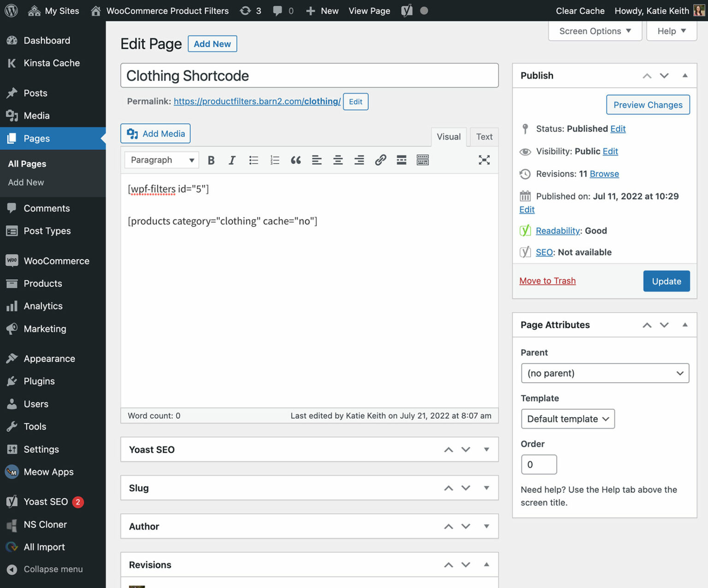Move the page to Trash
Image resolution: width=708 pixels, height=588 pixels.
tap(547, 280)
